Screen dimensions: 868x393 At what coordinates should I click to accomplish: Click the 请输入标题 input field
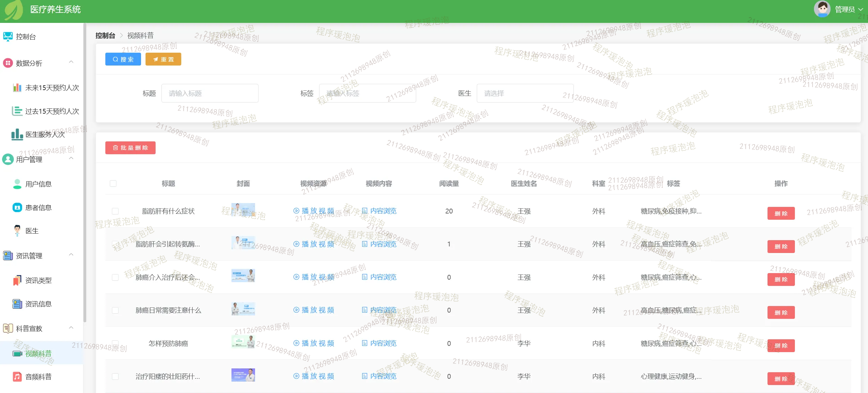pyautogui.click(x=210, y=93)
